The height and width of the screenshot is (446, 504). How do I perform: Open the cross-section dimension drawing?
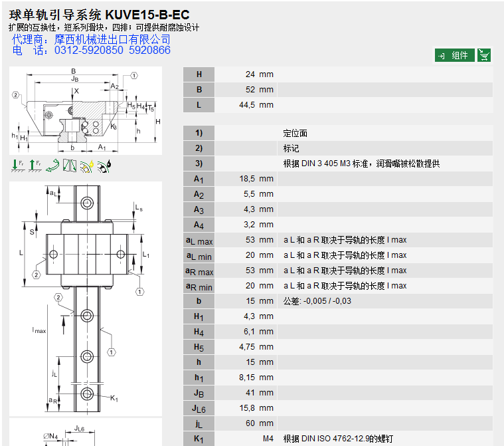[x=86, y=110]
